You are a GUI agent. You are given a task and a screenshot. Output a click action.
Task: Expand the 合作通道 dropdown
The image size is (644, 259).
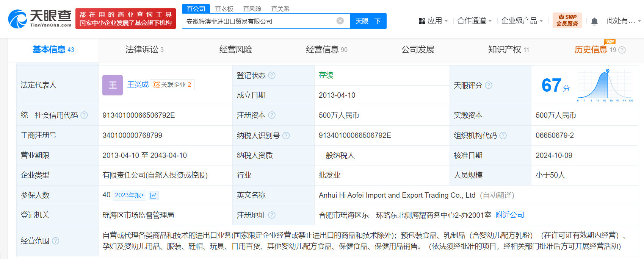[x=475, y=21]
